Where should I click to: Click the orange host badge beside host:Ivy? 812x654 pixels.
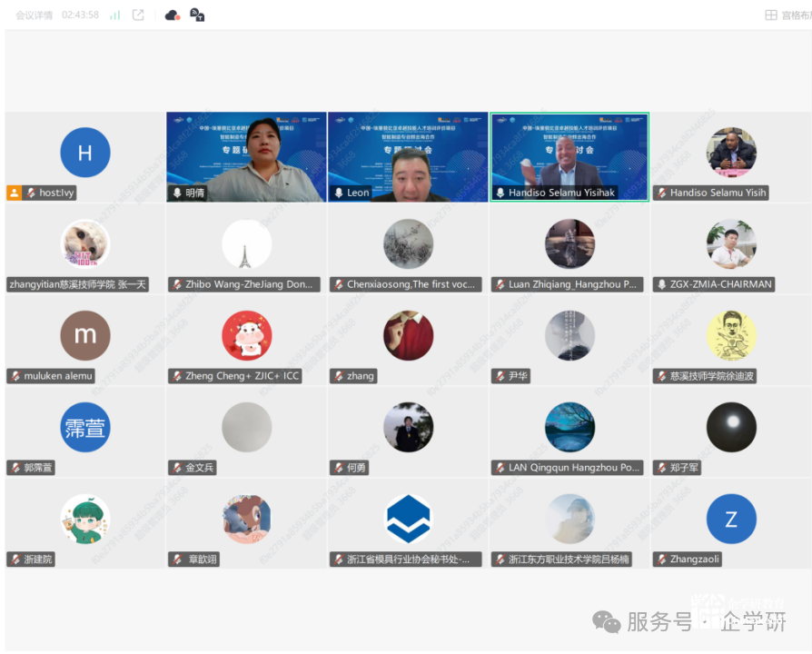(15, 193)
